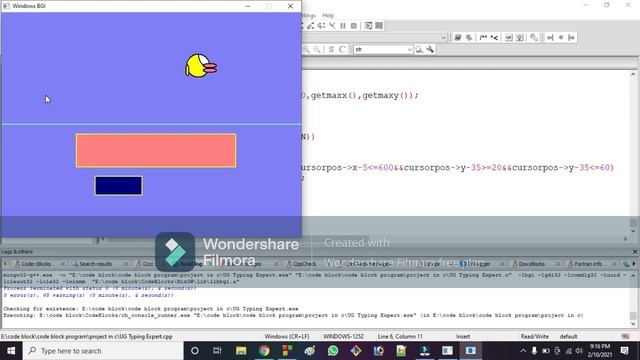This screenshot has width=640, height=360.
Task: Open Task View on the taskbar
Action: tap(217, 351)
